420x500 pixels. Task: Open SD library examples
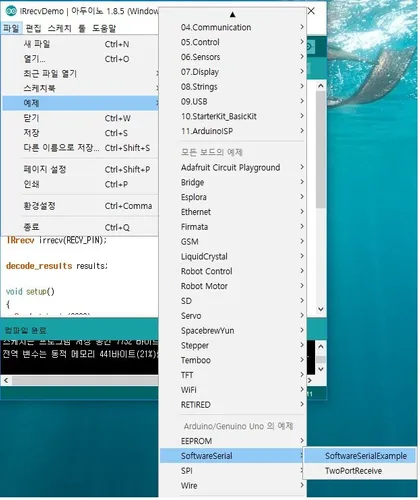pos(233,301)
